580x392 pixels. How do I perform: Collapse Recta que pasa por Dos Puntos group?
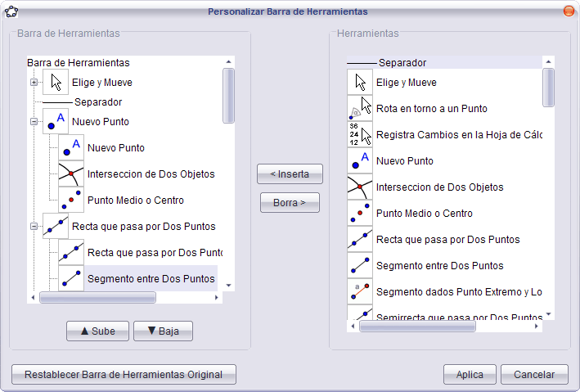(34, 227)
